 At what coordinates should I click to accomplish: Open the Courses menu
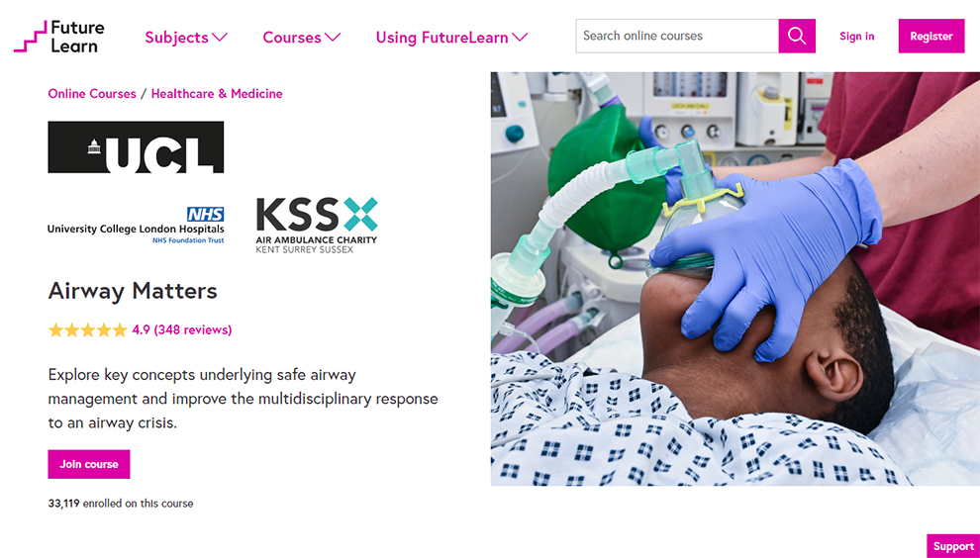tap(301, 38)
